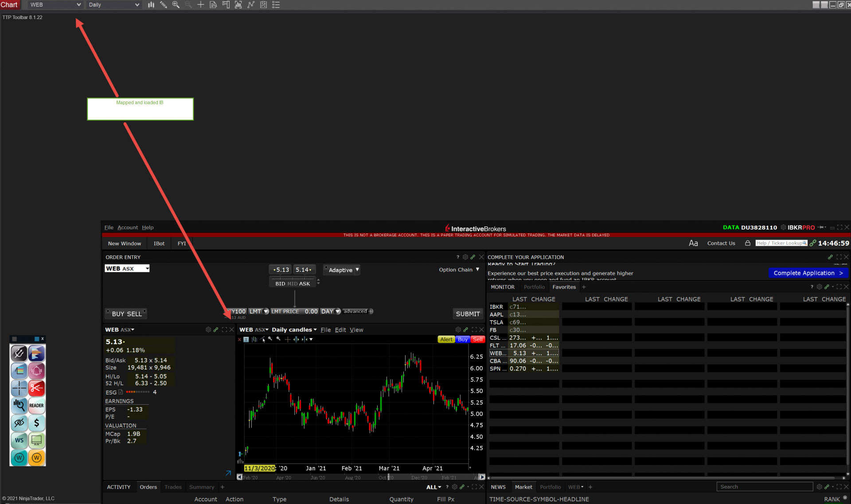Click the alert bell icon in toolbar

(37, 371)
